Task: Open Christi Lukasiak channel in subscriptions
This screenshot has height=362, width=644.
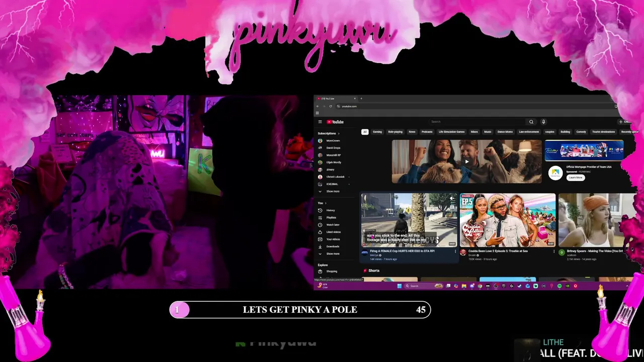Action: (x=335, y=177)
